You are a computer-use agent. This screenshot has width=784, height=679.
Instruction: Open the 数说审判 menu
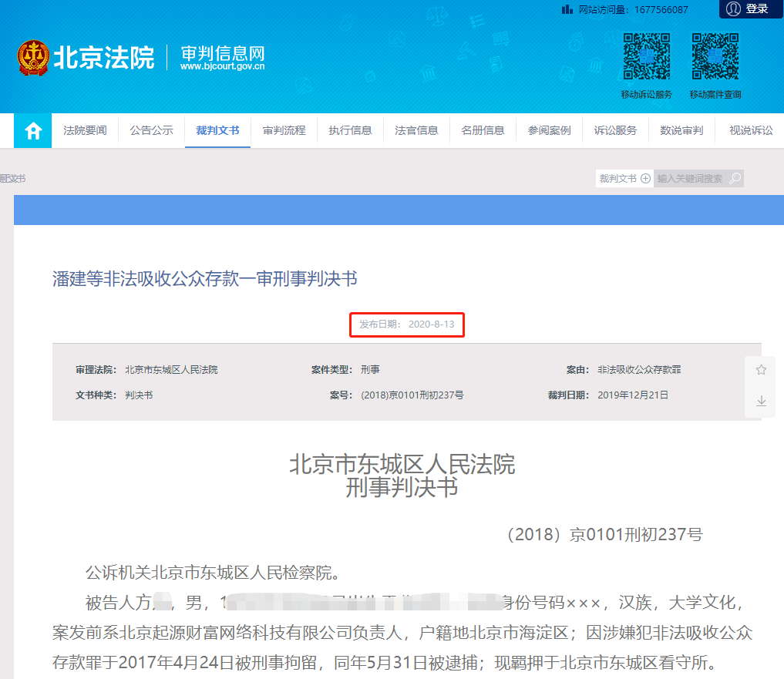pyautogui.click(x=681, y=130)
